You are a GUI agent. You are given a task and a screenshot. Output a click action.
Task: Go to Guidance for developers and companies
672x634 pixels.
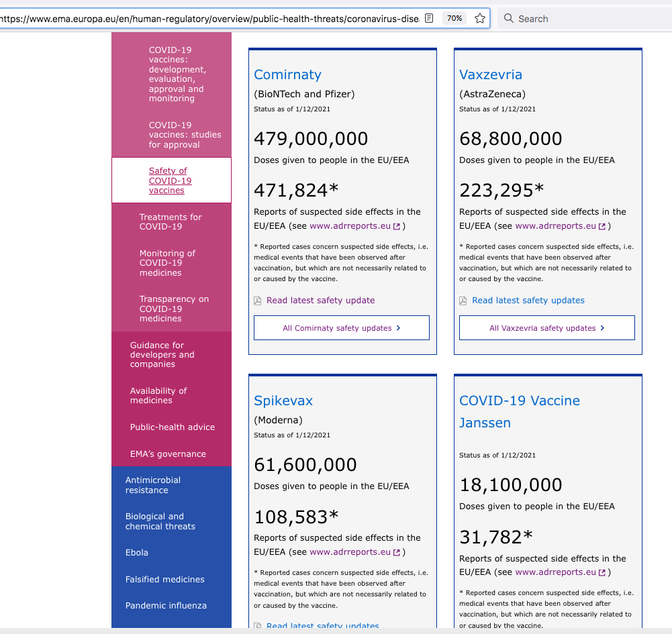[162, 354]
